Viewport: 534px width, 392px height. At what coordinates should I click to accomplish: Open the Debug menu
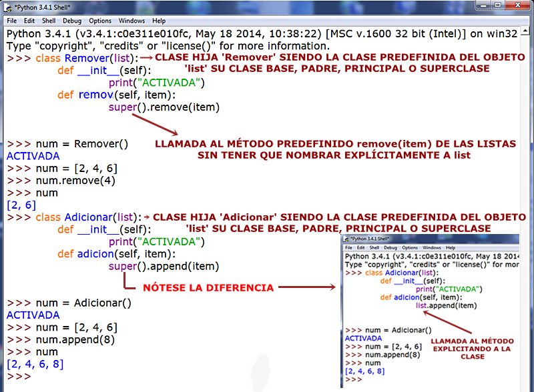[x=71, y=20]
